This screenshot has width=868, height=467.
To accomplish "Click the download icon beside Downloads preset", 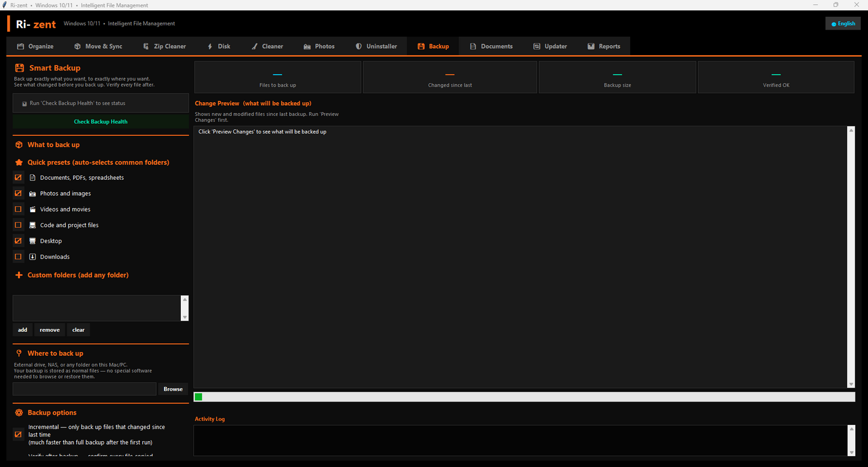I will point(32,257).
